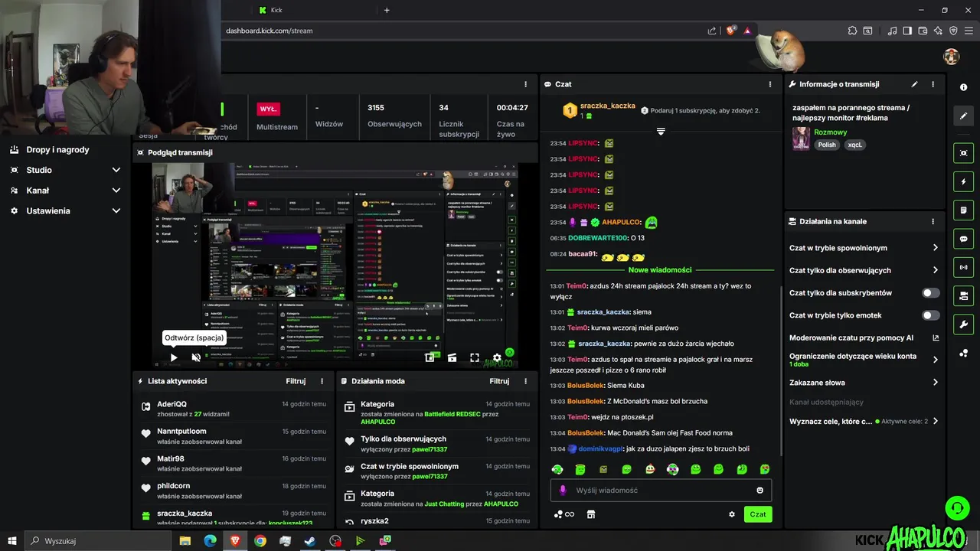Open browser extensions puzzle icon

(x=852, y=31)
